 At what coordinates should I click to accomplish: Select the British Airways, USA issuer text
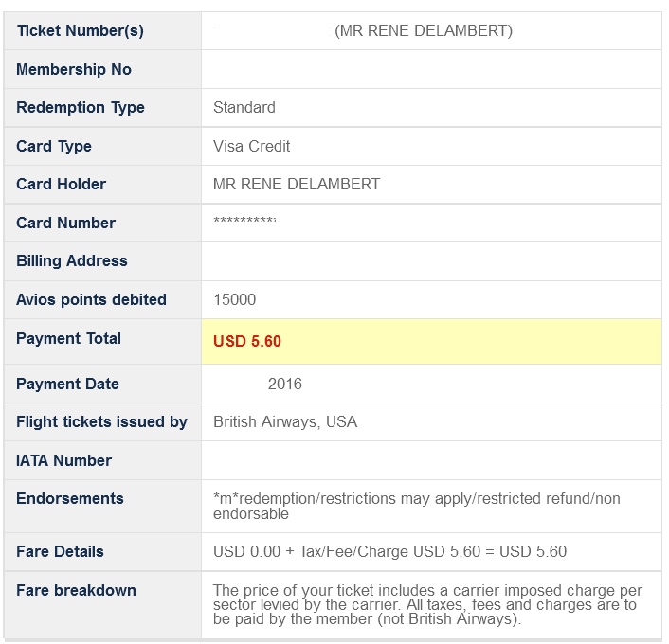coord(285,422)
